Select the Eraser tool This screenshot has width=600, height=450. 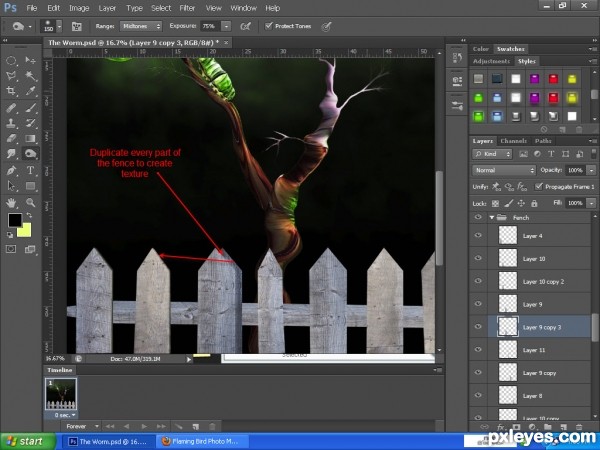tap(11, 138)
